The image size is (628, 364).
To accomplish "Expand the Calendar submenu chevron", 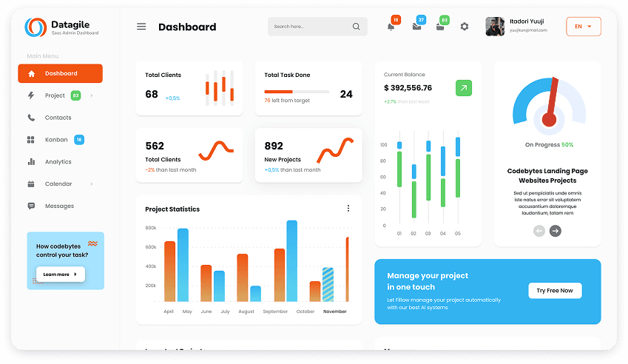I will [x=92, y=184].
